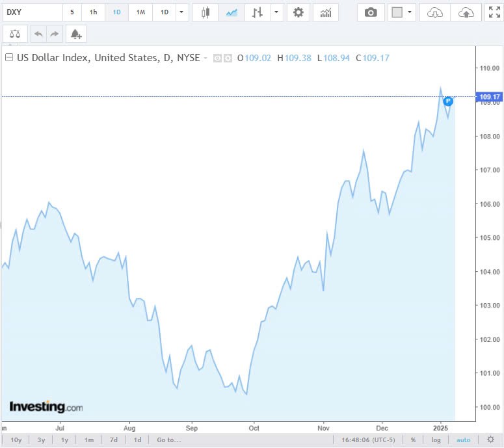The width and height of the screenshot is (504, 448).
Task: Toggle auto scale
Action: 463,440
